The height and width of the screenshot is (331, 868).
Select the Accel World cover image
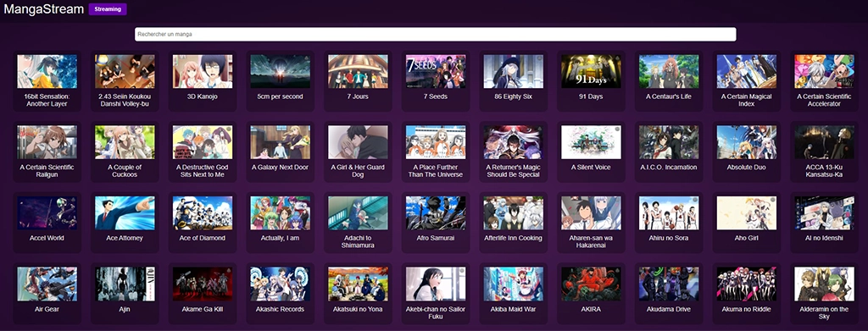[x=47, y=212]
